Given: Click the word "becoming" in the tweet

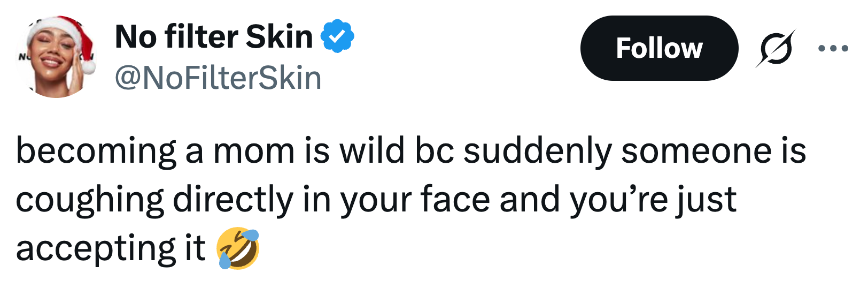Looking at the screenshot, I should point(96,151).
